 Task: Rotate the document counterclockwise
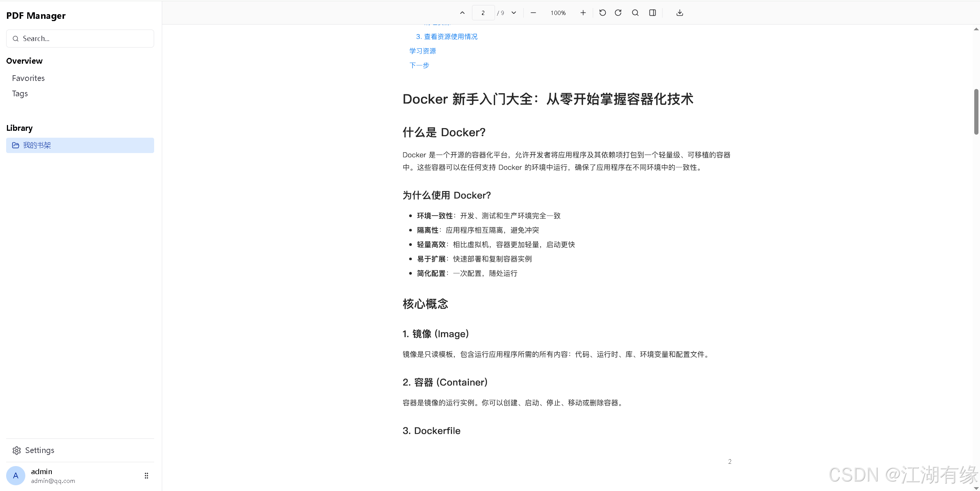click(x=602, y=13)
